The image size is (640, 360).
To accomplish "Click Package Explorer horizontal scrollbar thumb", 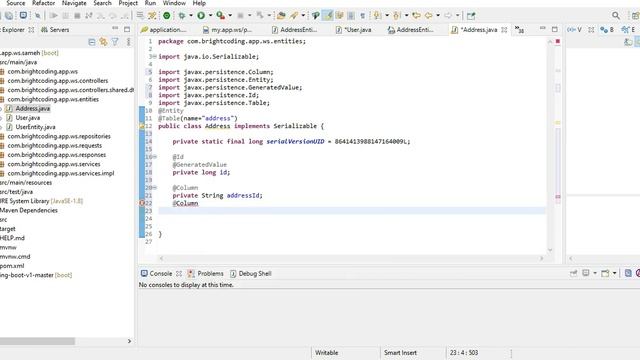I will (x=37, y=341).
